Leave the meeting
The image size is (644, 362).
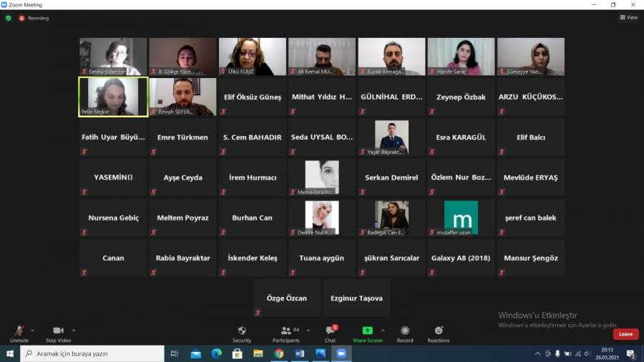point(625,334)
